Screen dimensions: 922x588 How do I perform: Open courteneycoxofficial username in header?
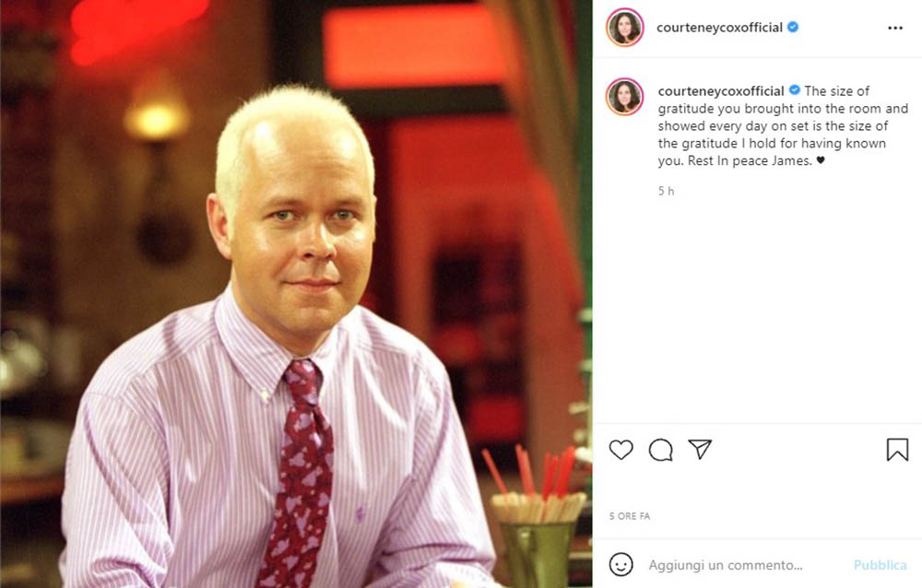coord(719,28)
